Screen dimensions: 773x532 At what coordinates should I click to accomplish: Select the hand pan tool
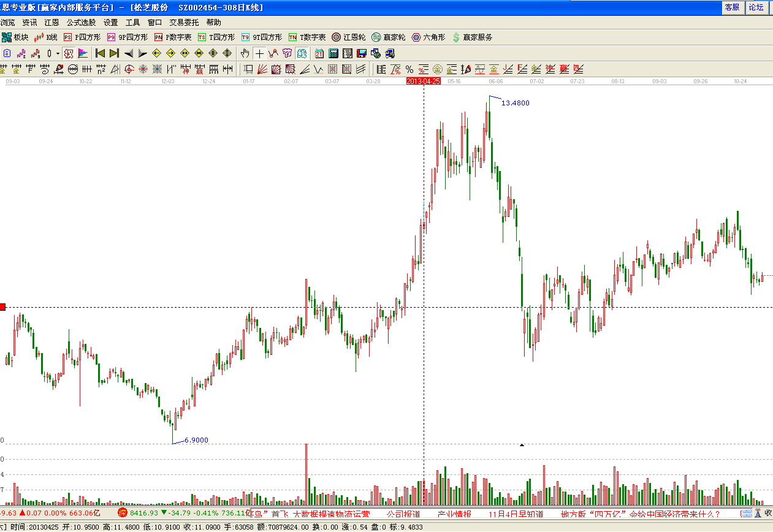click(245, 53)
